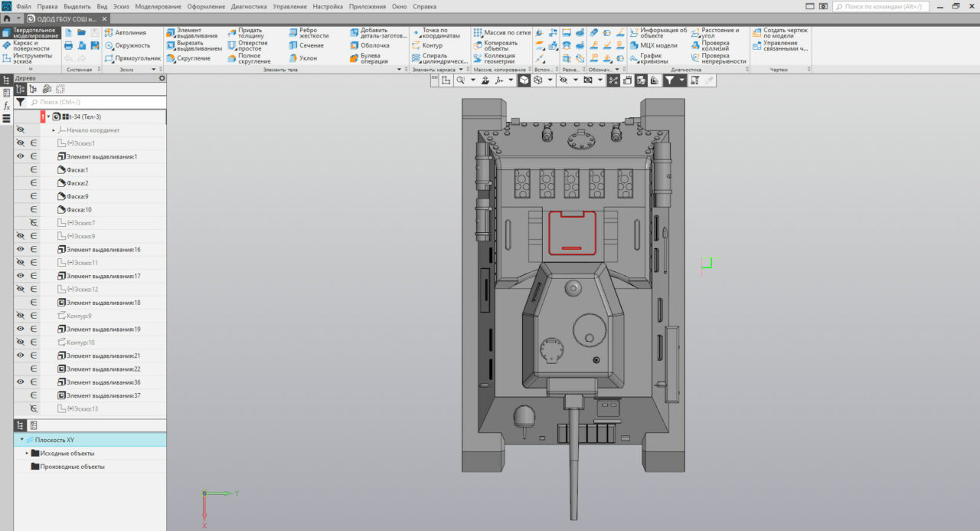This screenshot has width=980, height=531.
Task: Toggle visibility of Элемент выдавливания:17
Action: (x=21, y=276)
